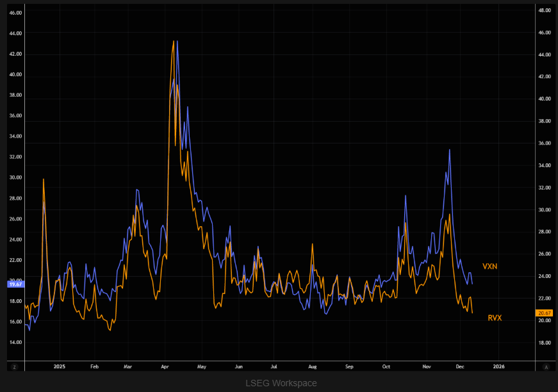Screen dimensions: 558x392
Task: Click the 2025 label on time axis
Action: click(60, 366)
